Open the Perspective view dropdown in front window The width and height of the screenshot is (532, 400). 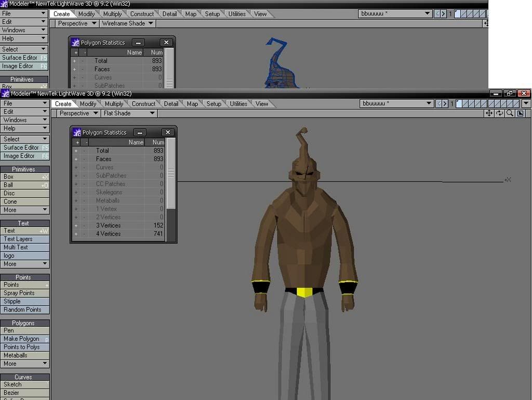[x=78, y=113]
